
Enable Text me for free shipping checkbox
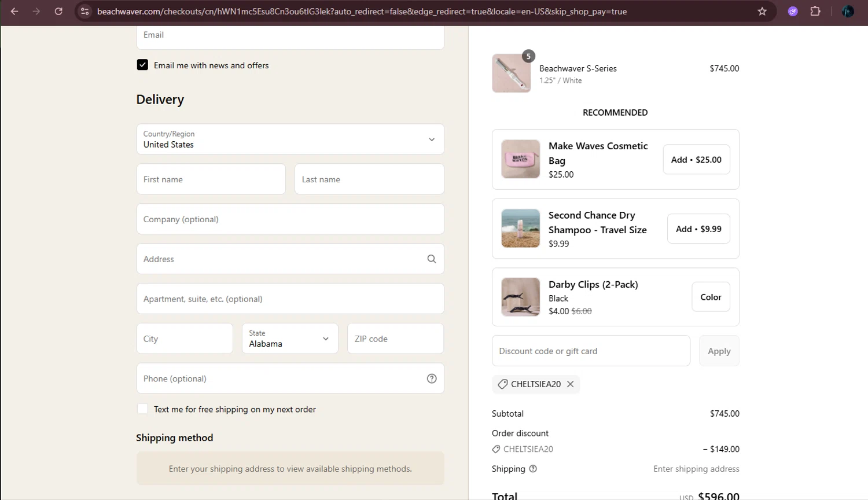(142, 409)
